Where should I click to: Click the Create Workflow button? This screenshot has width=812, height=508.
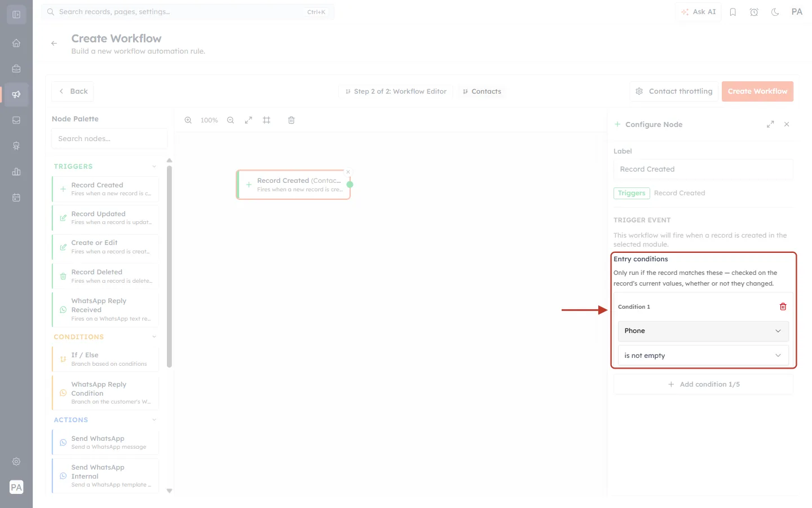click(x=757, y=91)
